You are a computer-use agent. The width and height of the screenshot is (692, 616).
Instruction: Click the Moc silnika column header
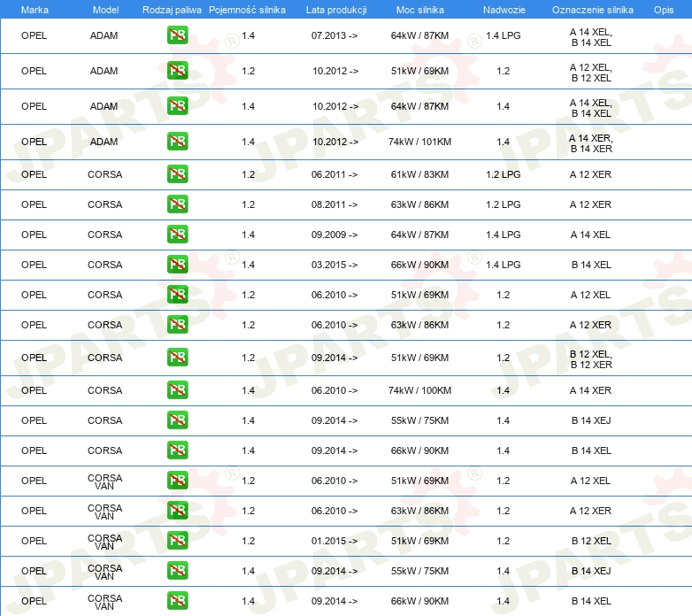click(x=420, y=10)
